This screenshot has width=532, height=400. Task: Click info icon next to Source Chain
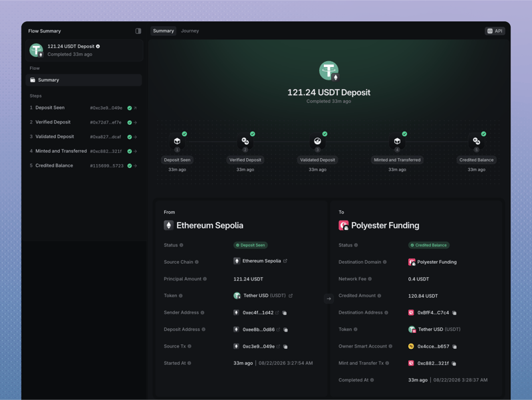pyautogui.click(x=197, y=262)
